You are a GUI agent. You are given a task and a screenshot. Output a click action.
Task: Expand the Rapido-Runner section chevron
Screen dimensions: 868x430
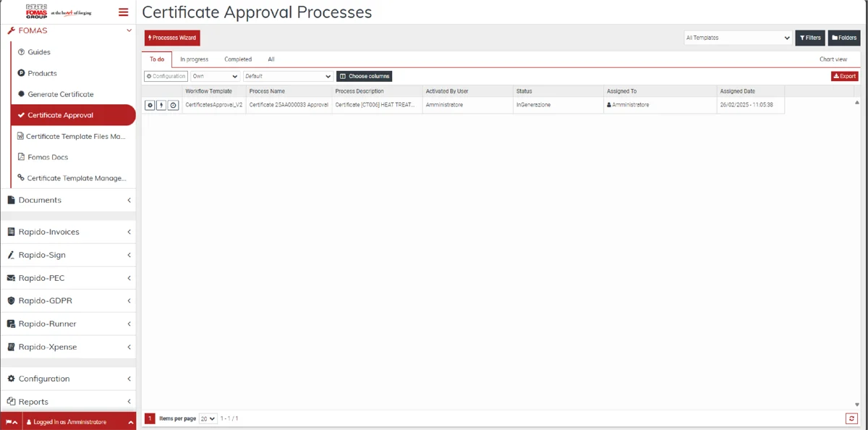[x=129, y=324]
